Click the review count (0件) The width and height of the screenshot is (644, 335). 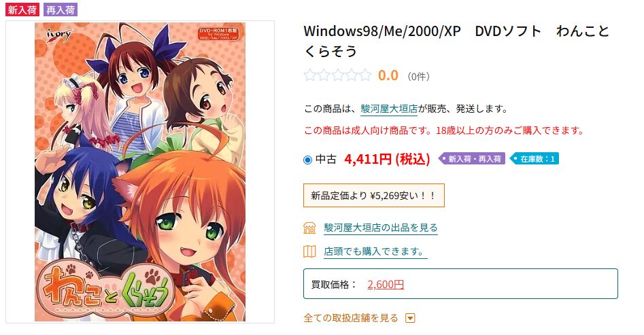418,76
